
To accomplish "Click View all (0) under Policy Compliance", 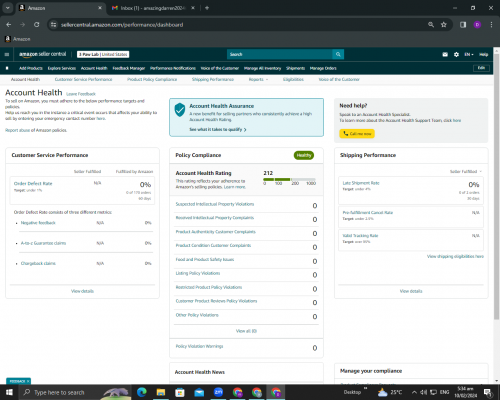I will 246,331.
